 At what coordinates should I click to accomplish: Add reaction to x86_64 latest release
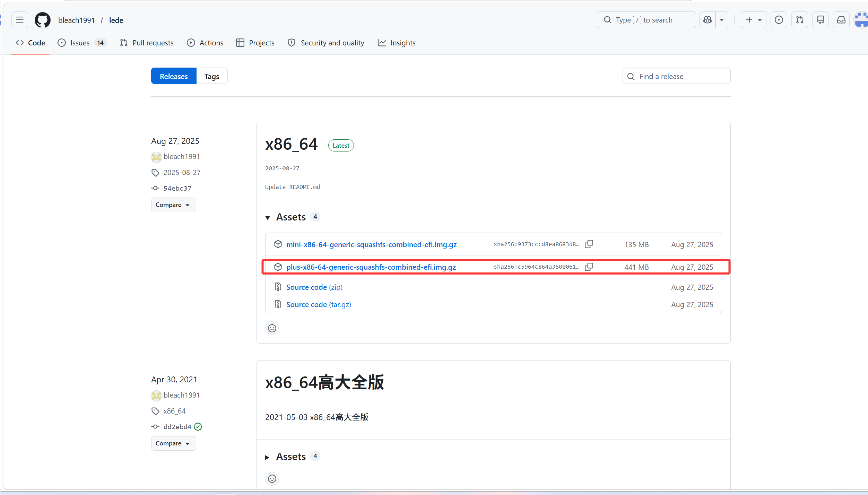272,328
